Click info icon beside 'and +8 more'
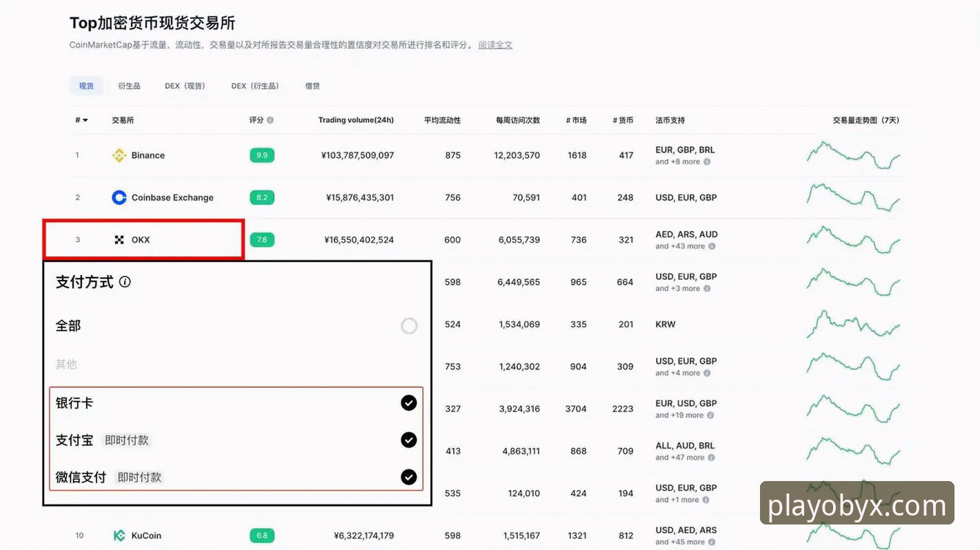Screen dimensions: 980x550 [x=707, y=162]
